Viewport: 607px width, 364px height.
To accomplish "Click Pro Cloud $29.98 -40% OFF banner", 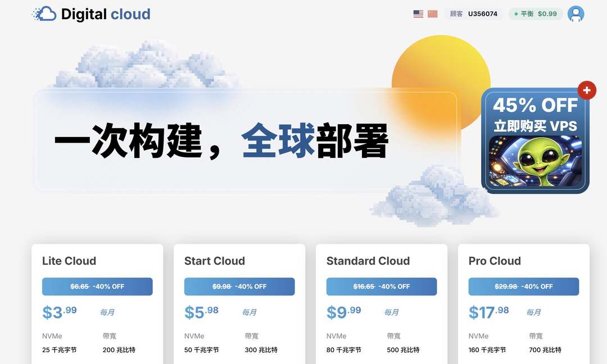I will tap(523, 286).
